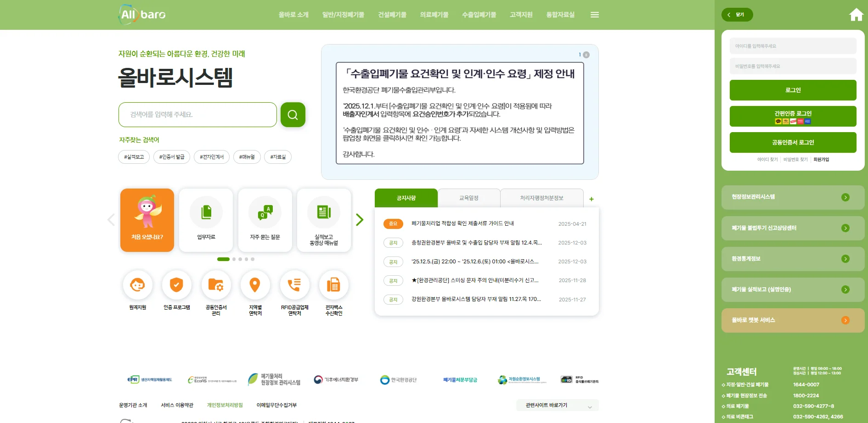Pause the banner rotation

point(586,54)
